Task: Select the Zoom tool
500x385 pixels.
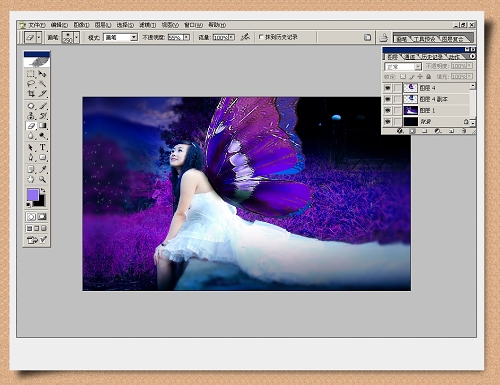Action: [x=42, y=179]
